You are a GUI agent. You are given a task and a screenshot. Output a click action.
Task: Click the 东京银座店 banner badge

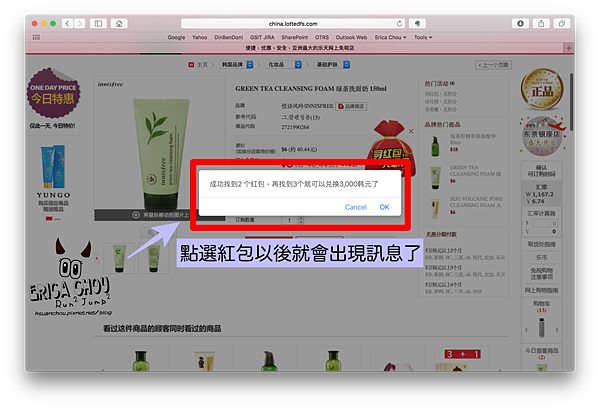543,136
